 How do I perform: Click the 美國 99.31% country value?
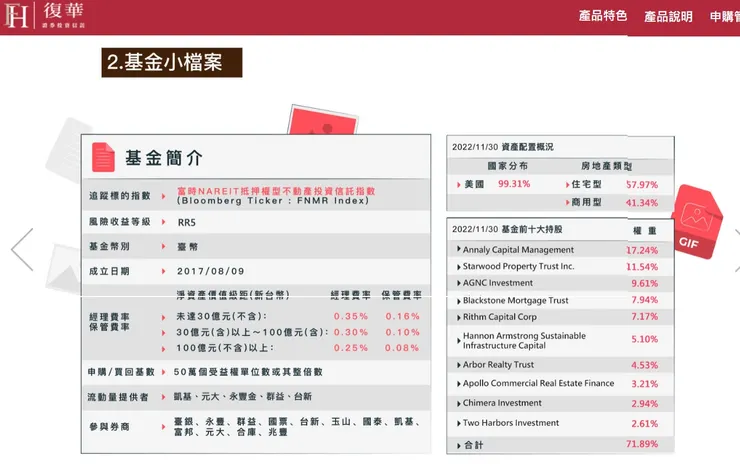[x=514, y=184]
